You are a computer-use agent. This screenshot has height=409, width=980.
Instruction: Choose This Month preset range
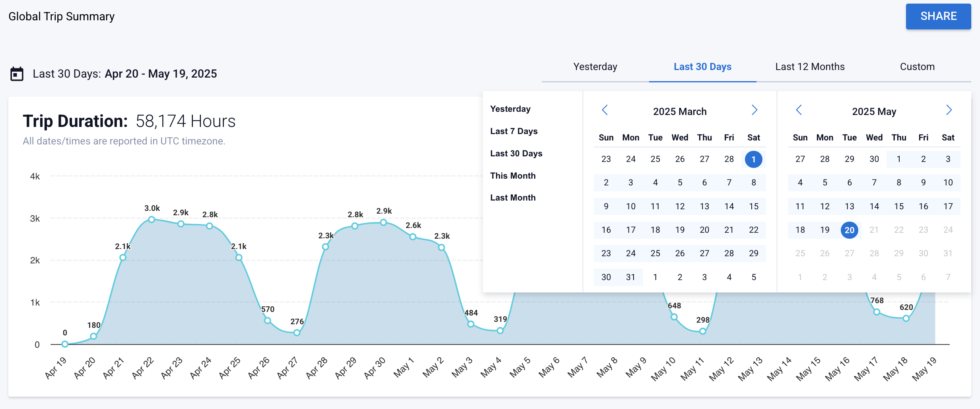pos(513,176)
